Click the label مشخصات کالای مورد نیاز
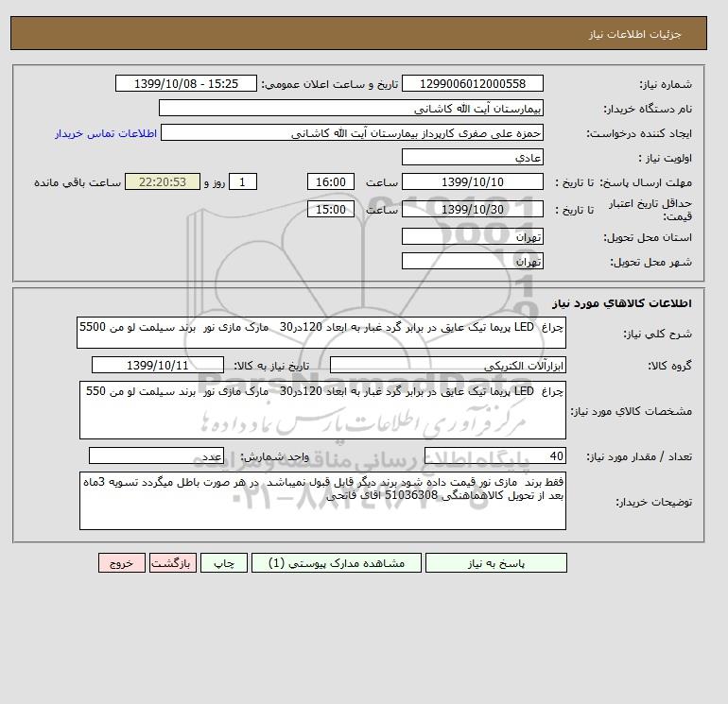 pos(631,411)
